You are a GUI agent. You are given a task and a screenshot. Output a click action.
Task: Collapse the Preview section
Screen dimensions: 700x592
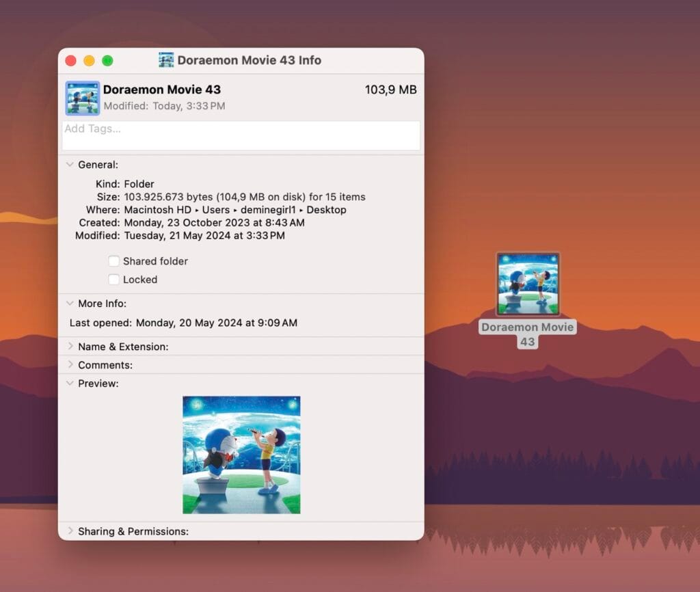70,383
